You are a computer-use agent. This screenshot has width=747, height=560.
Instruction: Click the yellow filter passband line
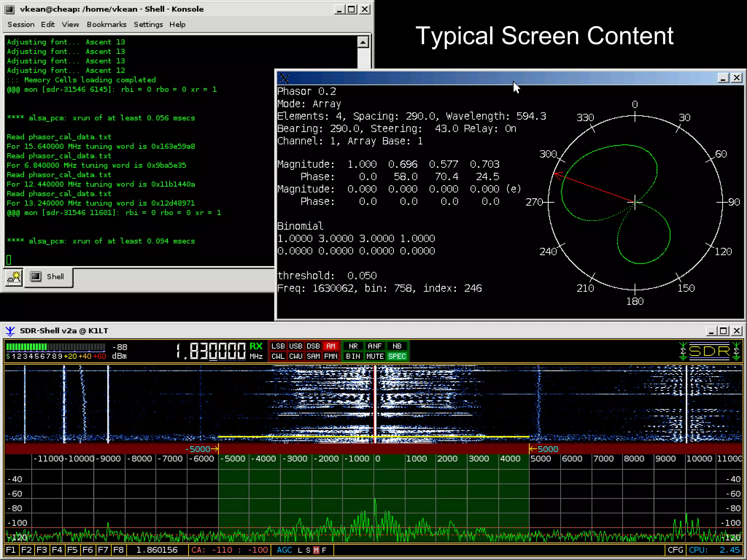click(x=373, y=436)
